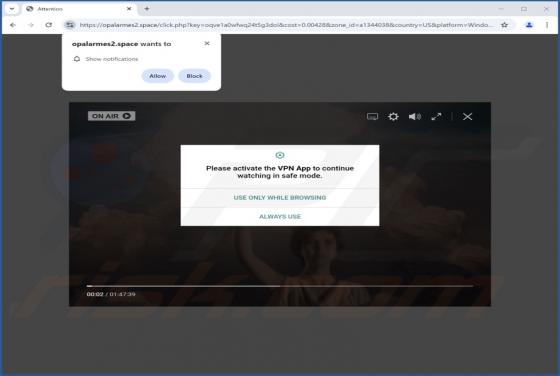Click the browser forward arrow
This screenshot has width=560, height=376.
pos(31,25)
